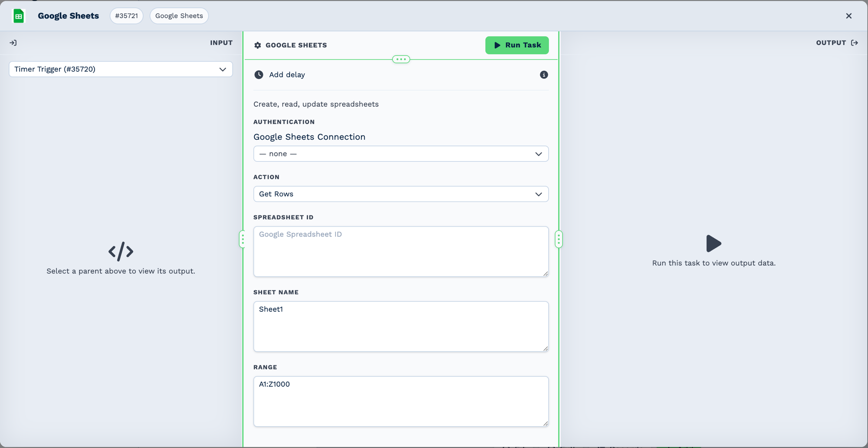The height and width of the screenshot is (448, 868).
Task: Click the INPUT panel header label
Action: pos(221,43)
